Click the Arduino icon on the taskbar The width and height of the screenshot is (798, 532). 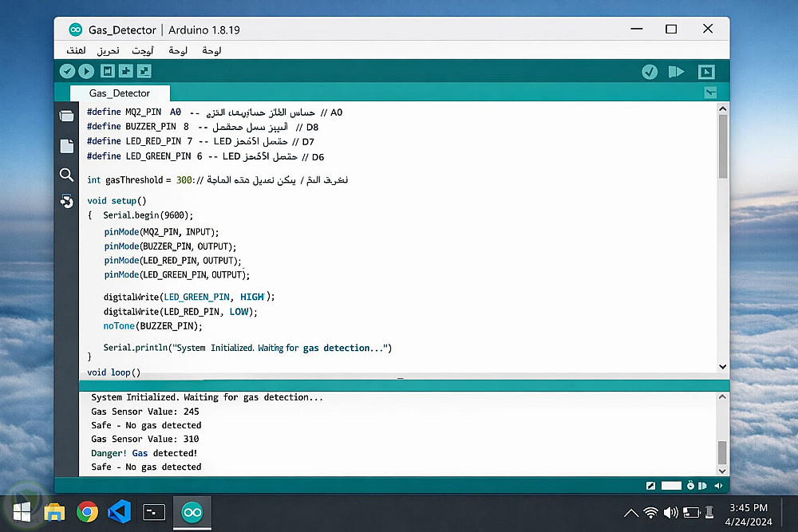click(192, 513)
